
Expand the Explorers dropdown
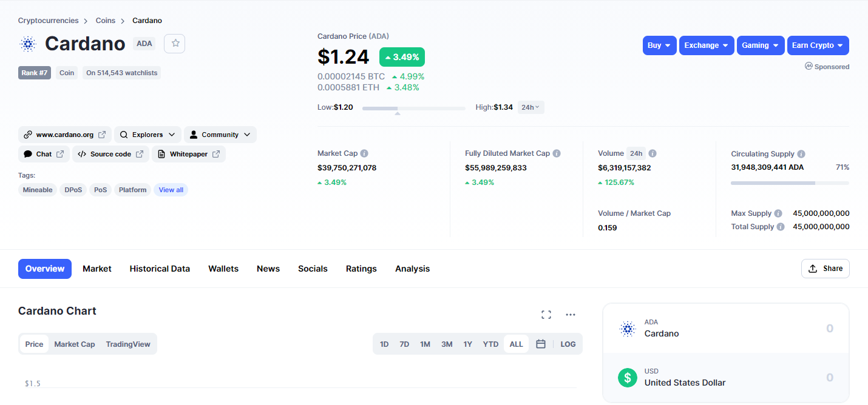(x=147, y=135)
